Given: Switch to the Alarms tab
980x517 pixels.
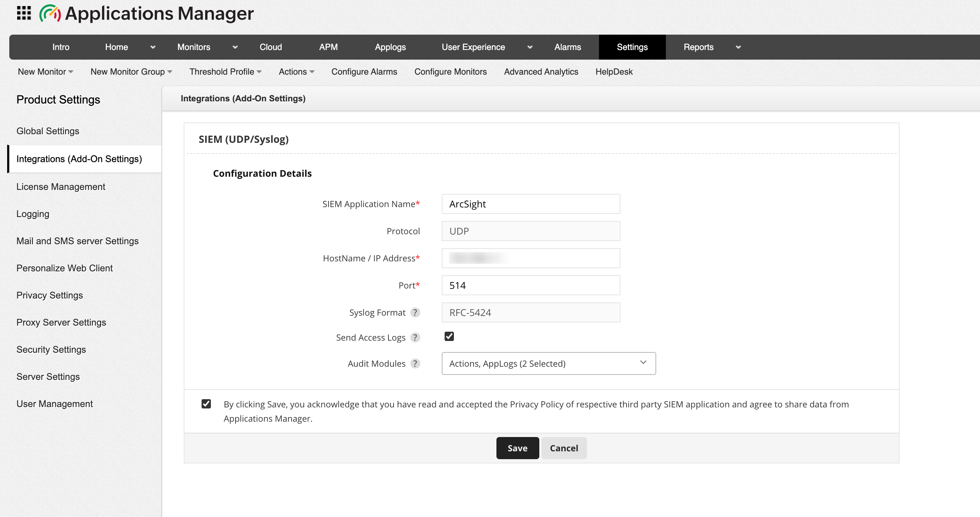Looking at the screenshot, I should click(567, 47).
